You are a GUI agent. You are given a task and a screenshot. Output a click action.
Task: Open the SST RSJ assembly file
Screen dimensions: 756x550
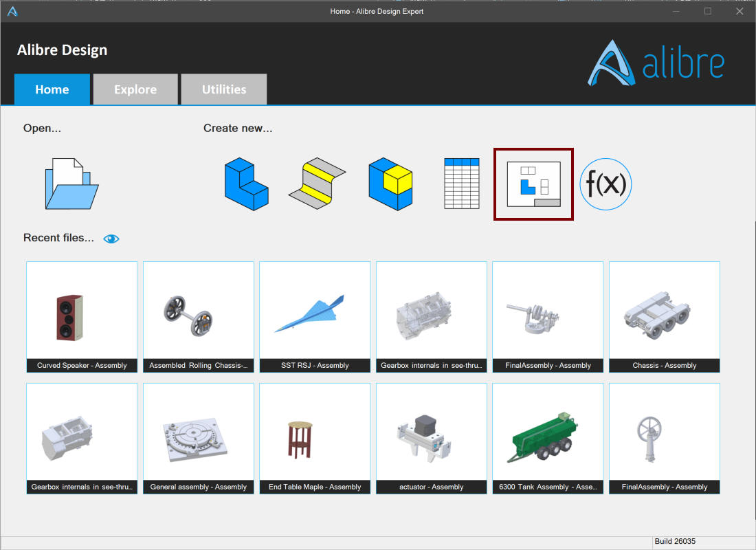coord(315,316)
